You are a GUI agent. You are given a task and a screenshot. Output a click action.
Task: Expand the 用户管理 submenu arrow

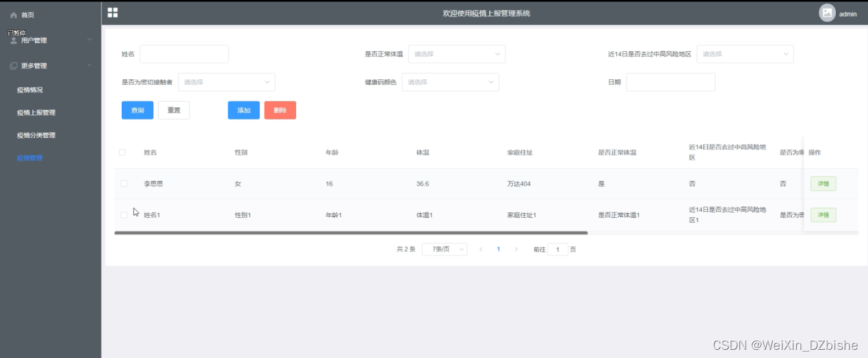point(90,40)
